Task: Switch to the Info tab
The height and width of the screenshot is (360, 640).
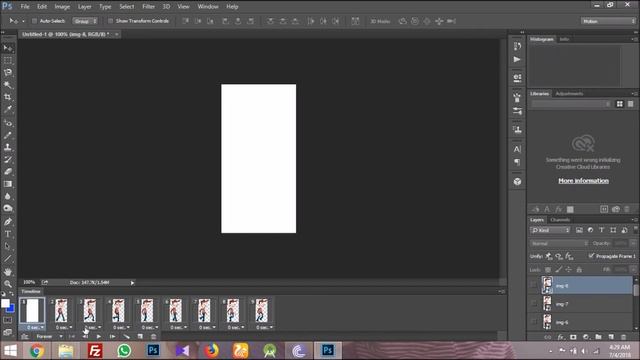Action: pyautogui.click(x=564, y=39)
